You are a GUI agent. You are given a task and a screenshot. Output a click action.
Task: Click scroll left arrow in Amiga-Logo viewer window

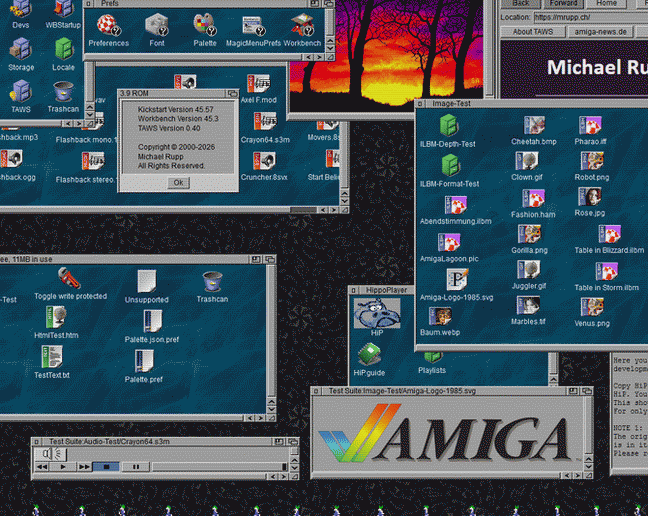[567, 476]
